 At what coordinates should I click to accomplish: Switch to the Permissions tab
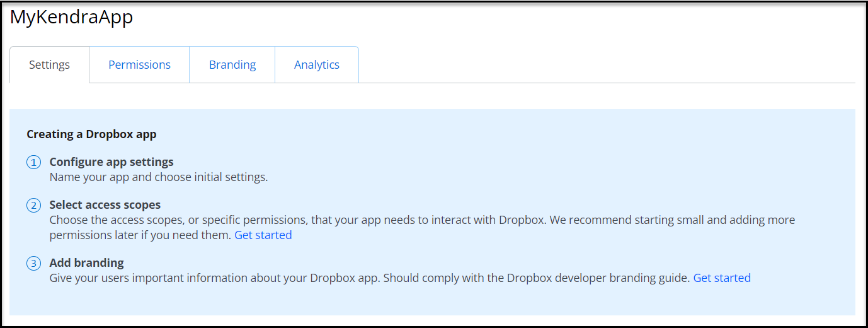tap(139, 64)
